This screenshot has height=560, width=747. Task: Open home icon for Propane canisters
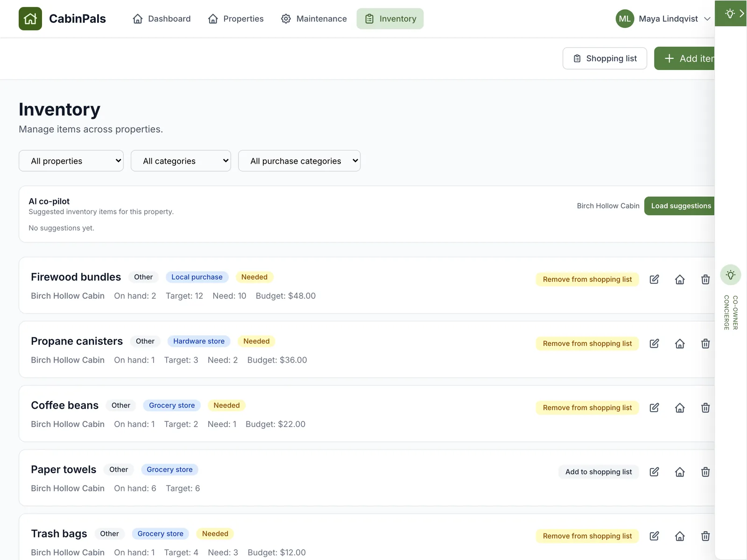pos(680,343)
